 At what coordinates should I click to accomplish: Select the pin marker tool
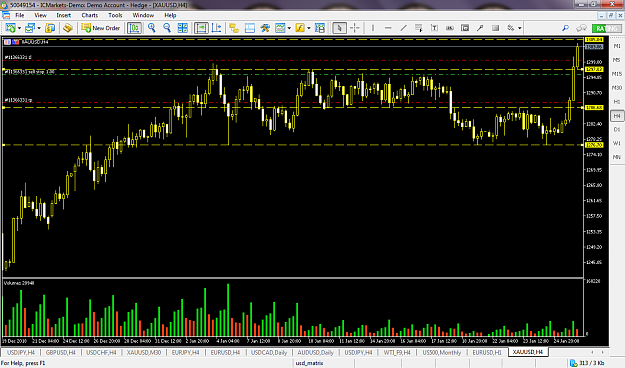point(480,28)
